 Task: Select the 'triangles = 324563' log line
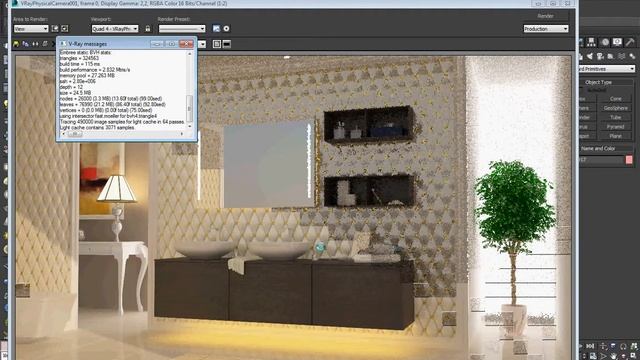pos(79,58)
